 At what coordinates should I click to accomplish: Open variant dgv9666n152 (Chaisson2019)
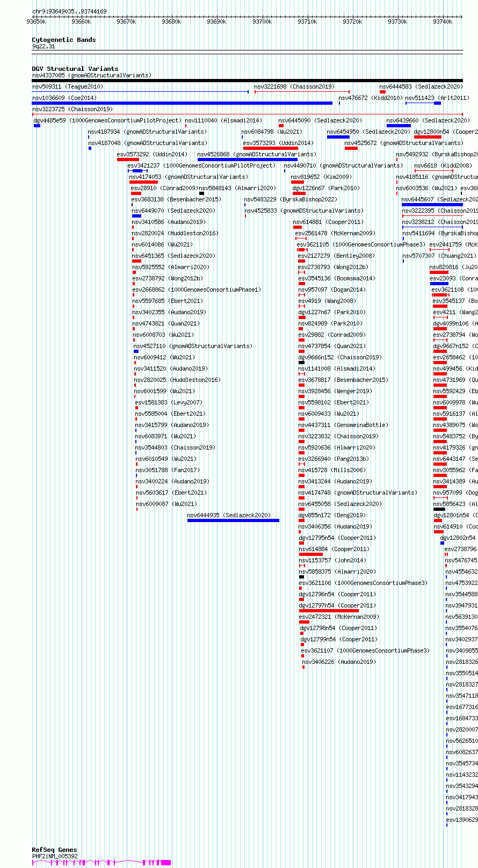click(340, 357)
